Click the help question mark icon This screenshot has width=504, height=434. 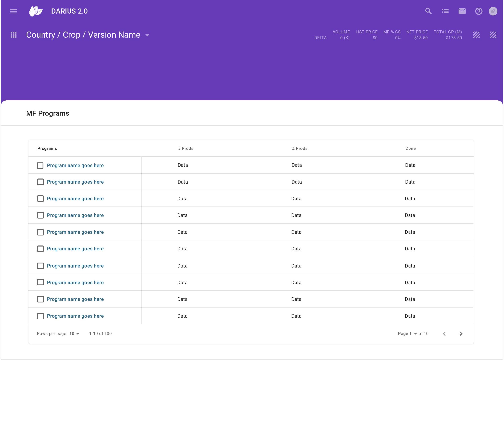pos(478,11)
